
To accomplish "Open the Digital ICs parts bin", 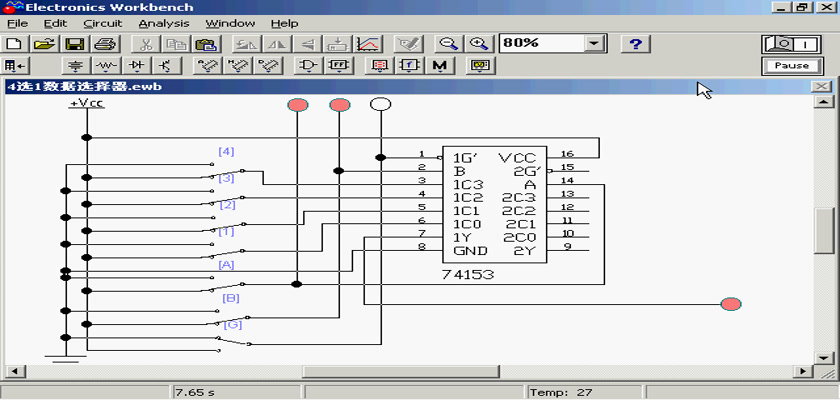I will tap(267, 65).
